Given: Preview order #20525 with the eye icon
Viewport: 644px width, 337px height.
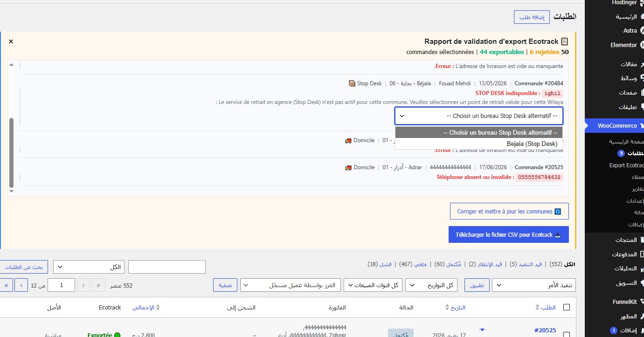Looking at the screenshot, I should (x=482, y=330).
